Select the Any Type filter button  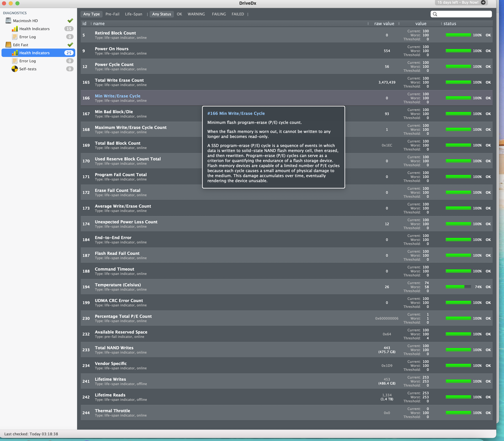(91, 14)
